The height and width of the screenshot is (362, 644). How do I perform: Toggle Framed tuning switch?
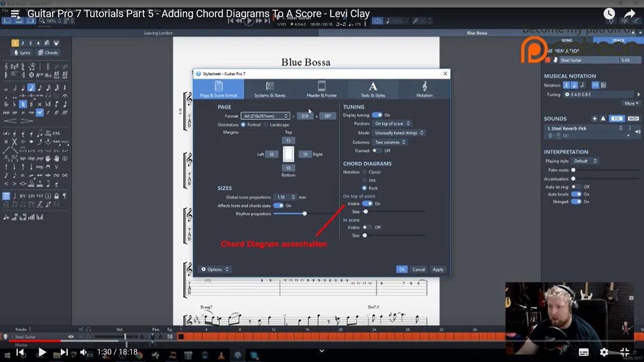click(377, 150)
